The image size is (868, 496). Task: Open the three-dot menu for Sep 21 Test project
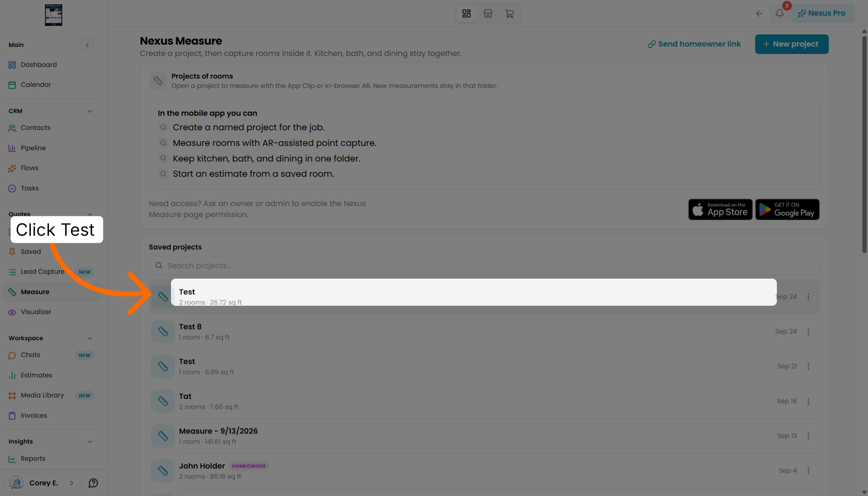coord(808,366)
